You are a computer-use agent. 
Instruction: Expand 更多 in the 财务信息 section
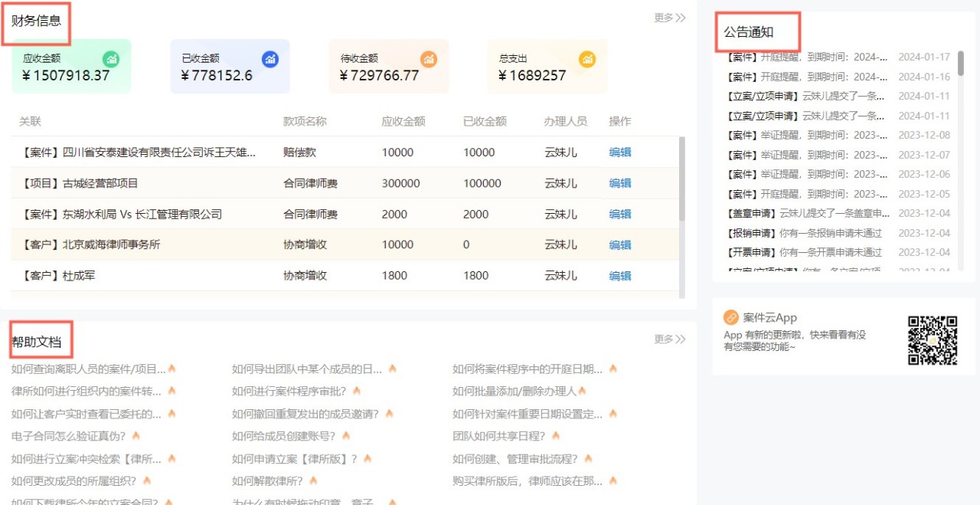669,18
